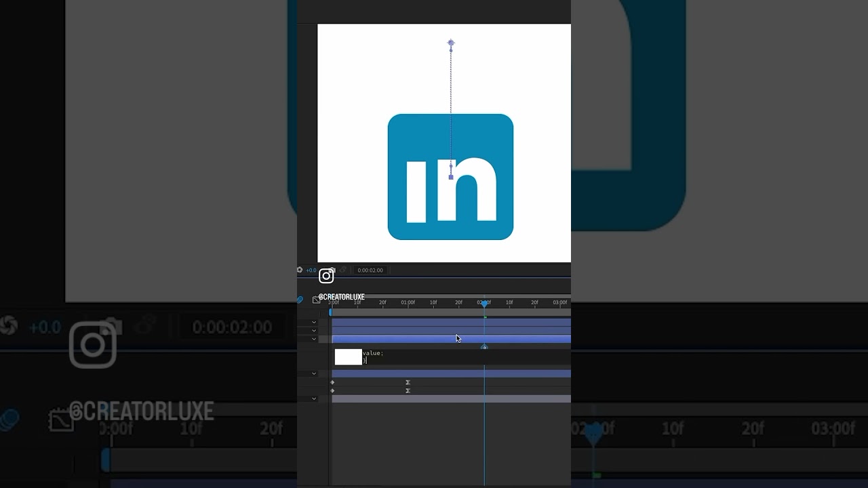Open the dropdown chevron above the keyframe rows

314,373
